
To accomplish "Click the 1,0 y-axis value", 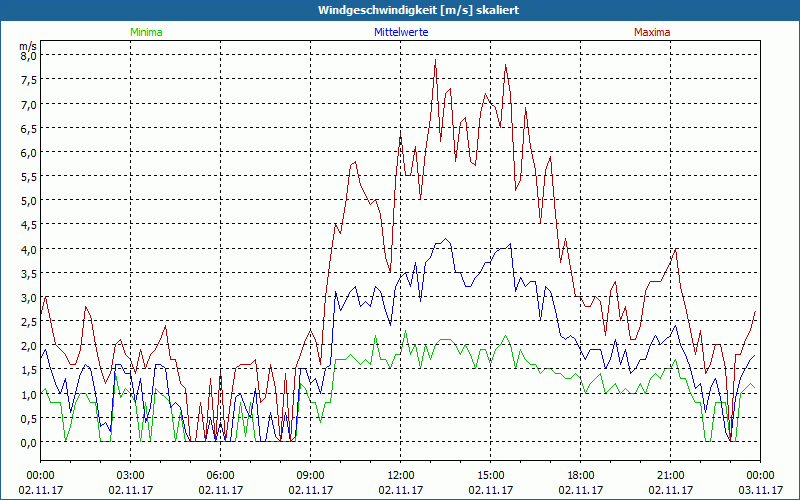I will [28, 395].
